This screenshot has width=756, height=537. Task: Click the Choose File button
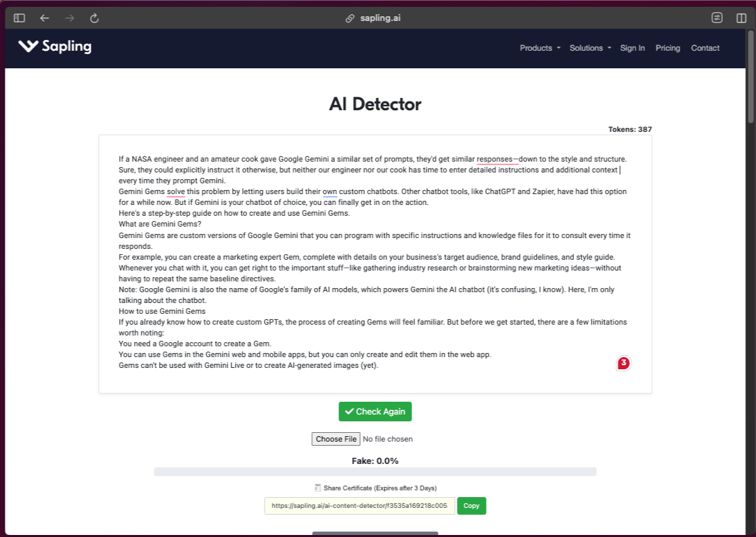336,438
